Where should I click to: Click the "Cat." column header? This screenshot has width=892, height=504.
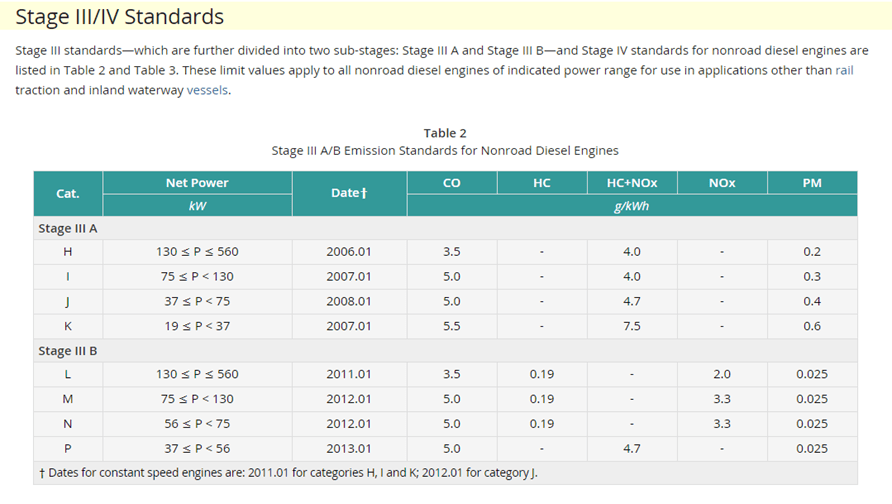[67, 193]
